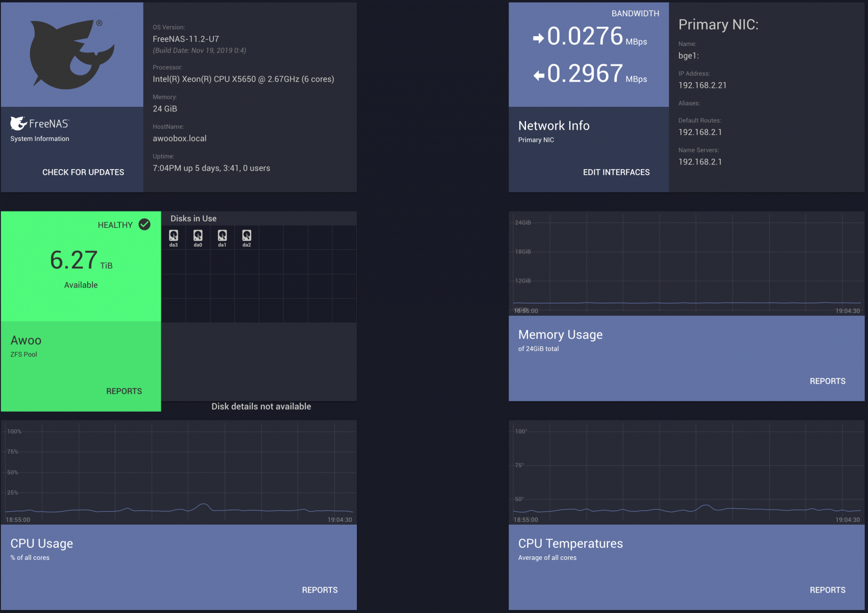Click the HEALTHY checkmark status icon
The width and height of the screenshot is (868, 613).
click(x=144, y=224)
